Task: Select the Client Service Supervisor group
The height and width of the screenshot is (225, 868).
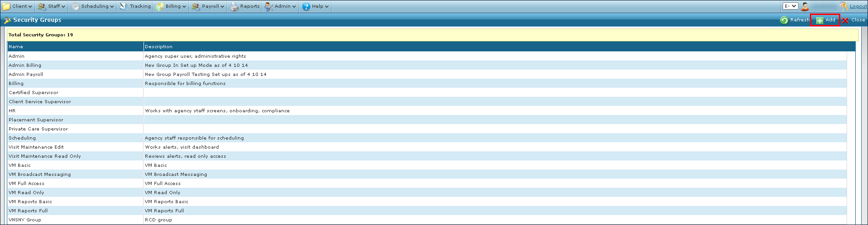Action: click(40, 102)
